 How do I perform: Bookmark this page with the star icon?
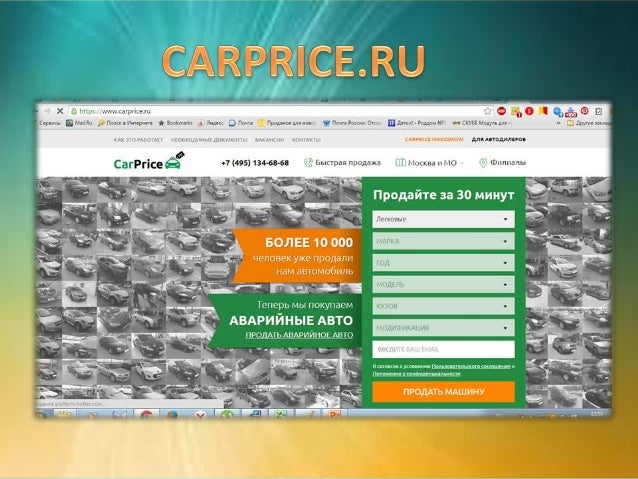pyautogui.click(x=487, y=111)
